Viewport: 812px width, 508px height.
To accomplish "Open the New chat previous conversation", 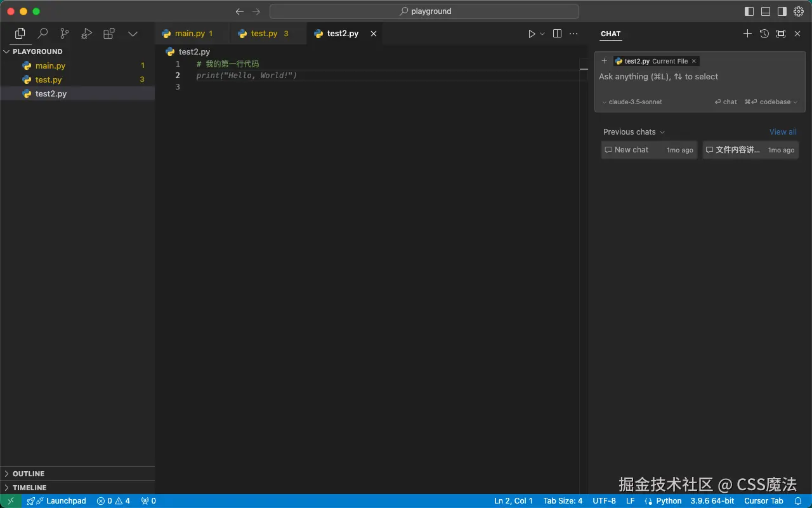I will (649, 150).
